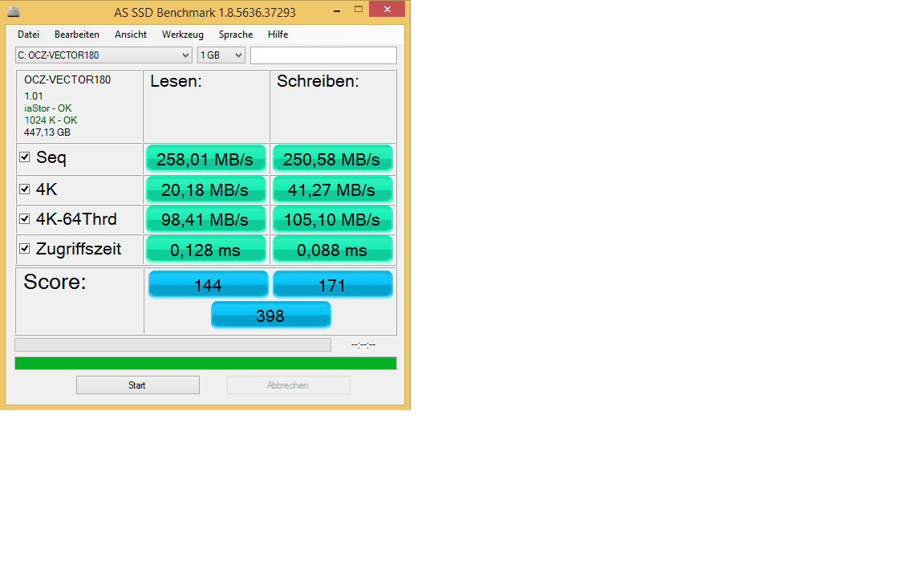
Task: Uncheck the Zugriffszeit test checkbox
Action: coord(24,248)
